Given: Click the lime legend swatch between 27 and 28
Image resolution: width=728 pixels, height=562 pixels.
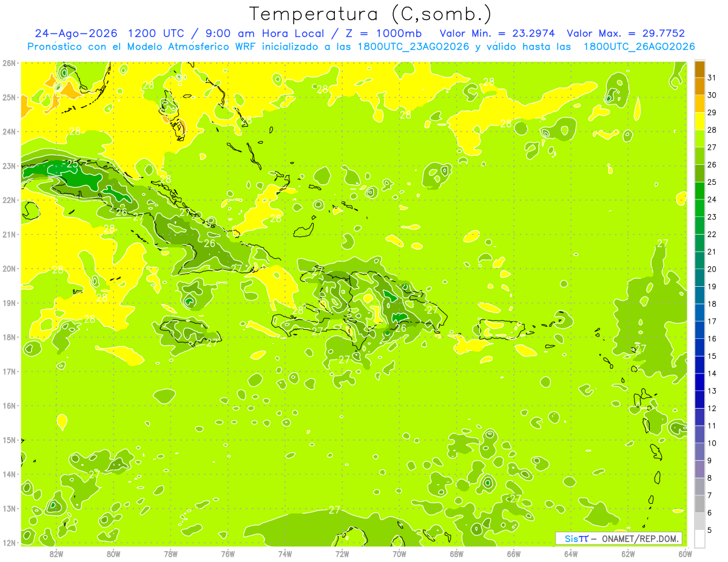Looking at the screenshot, I should (699, 139).
